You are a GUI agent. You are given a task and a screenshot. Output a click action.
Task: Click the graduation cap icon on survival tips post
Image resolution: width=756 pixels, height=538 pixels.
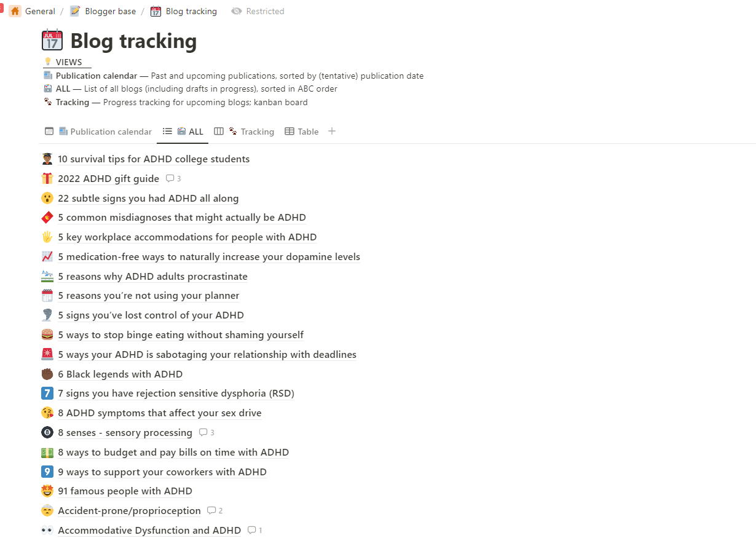pos(47,159)
